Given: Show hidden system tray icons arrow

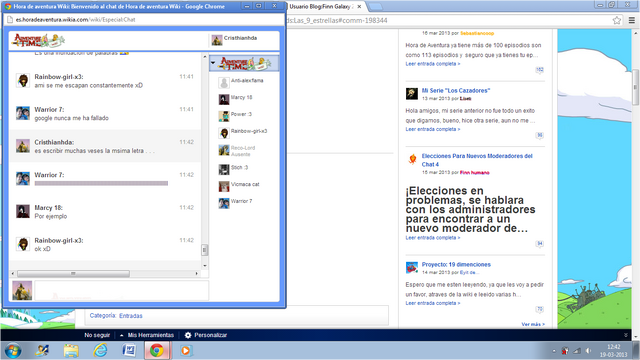Looking at the screenshot, I should pyautogui.click(x=554, y=351).
